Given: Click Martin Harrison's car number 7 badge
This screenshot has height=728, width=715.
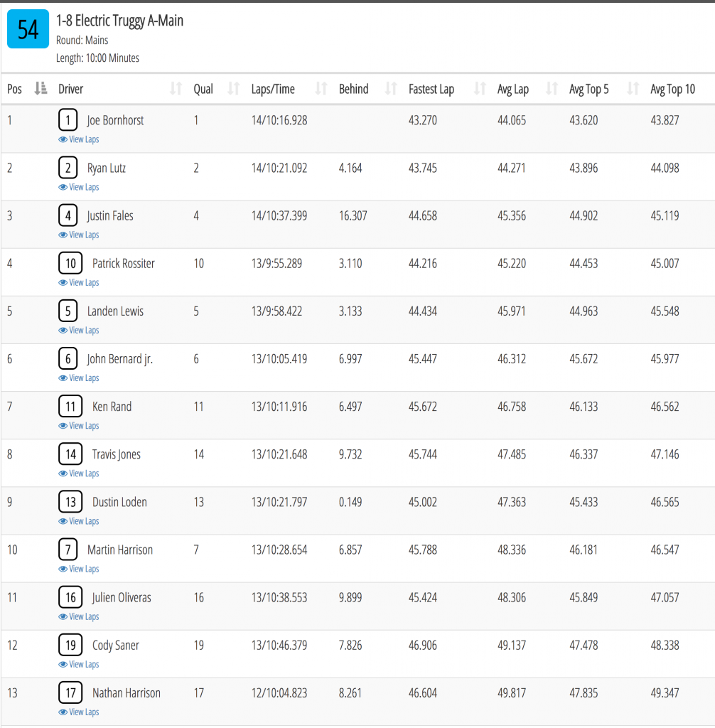Looking at the screenshot, I should coord(68,550).
